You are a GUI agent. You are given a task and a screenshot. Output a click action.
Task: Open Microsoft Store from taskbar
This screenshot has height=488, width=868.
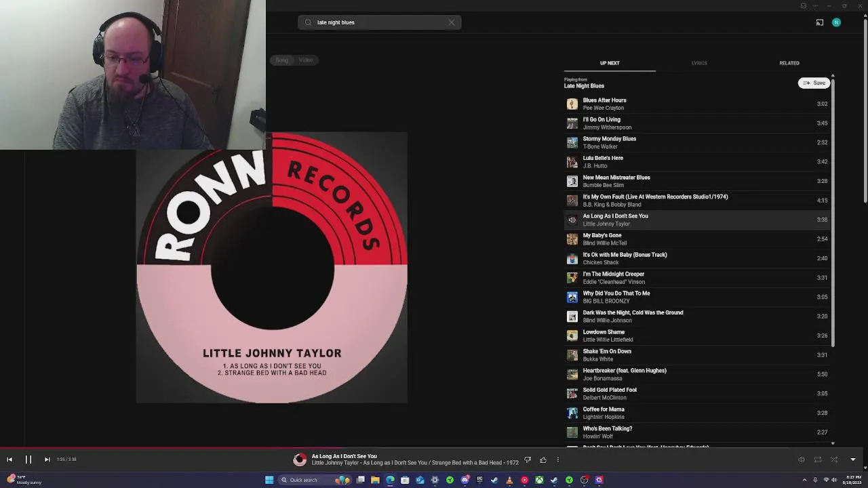[x=405, y=480]
